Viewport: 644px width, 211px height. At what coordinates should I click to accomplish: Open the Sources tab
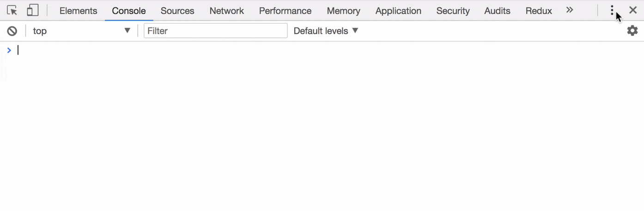tap(177, 11)
